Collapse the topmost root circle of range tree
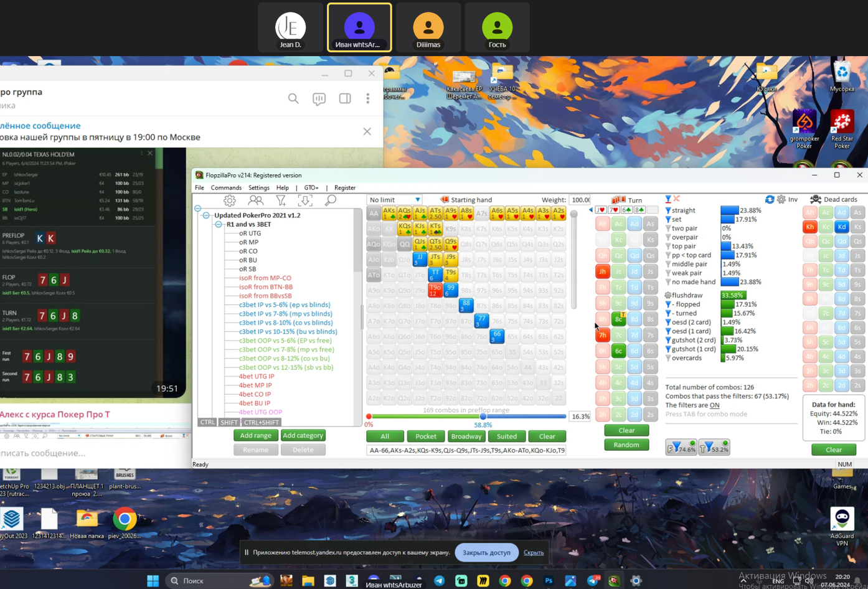Screen dimensions: 868x589 tap(198, 209)
